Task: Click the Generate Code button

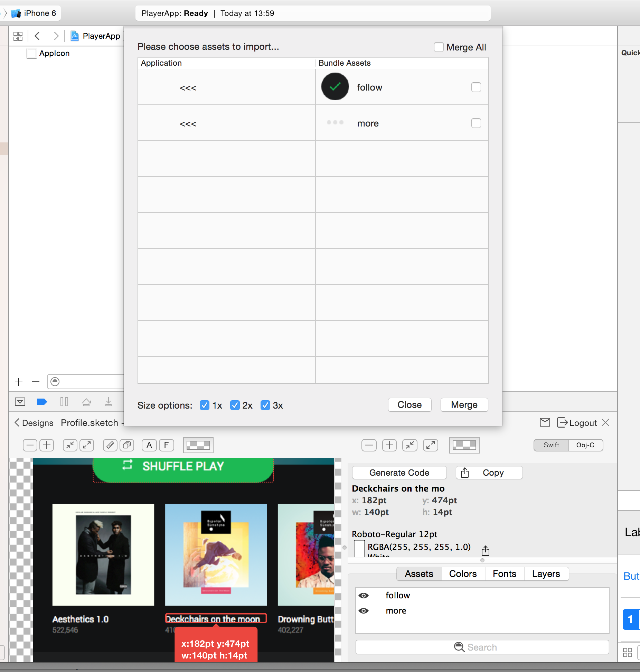Action: [x=399, y=473]
